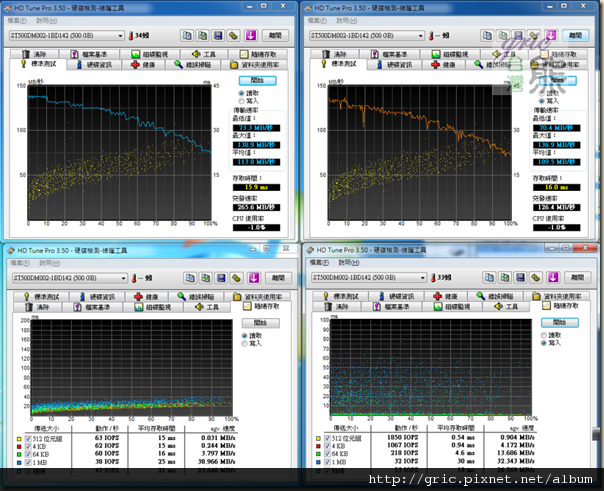
Task: Select 讀取 radio in bottom-left window
Action: 245,335
